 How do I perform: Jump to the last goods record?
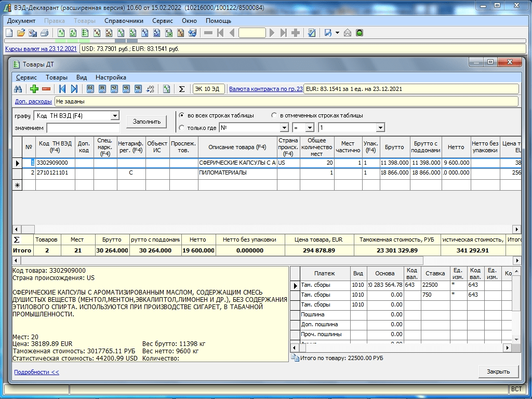(x=74, y=89)
